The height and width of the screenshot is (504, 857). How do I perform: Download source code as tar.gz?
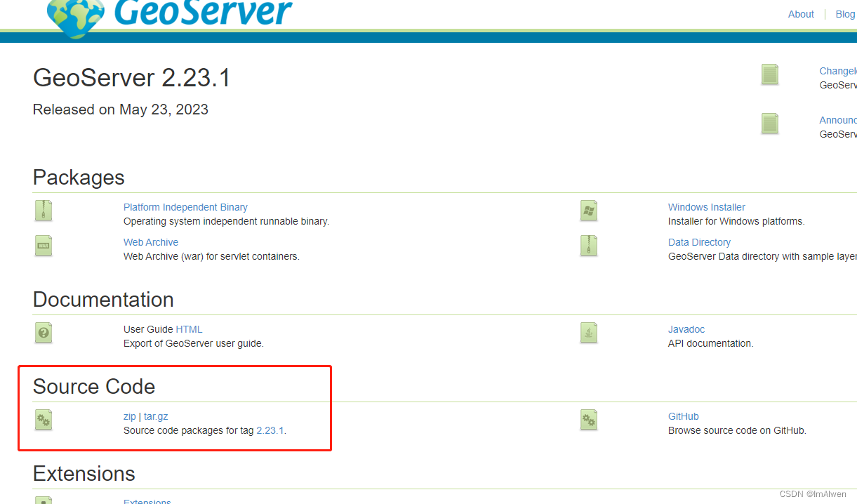tap(155, 416)
